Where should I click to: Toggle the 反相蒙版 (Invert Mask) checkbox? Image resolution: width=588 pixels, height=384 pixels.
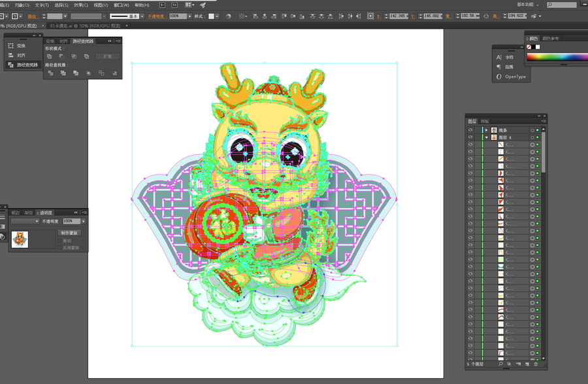(x=59, y=247)
